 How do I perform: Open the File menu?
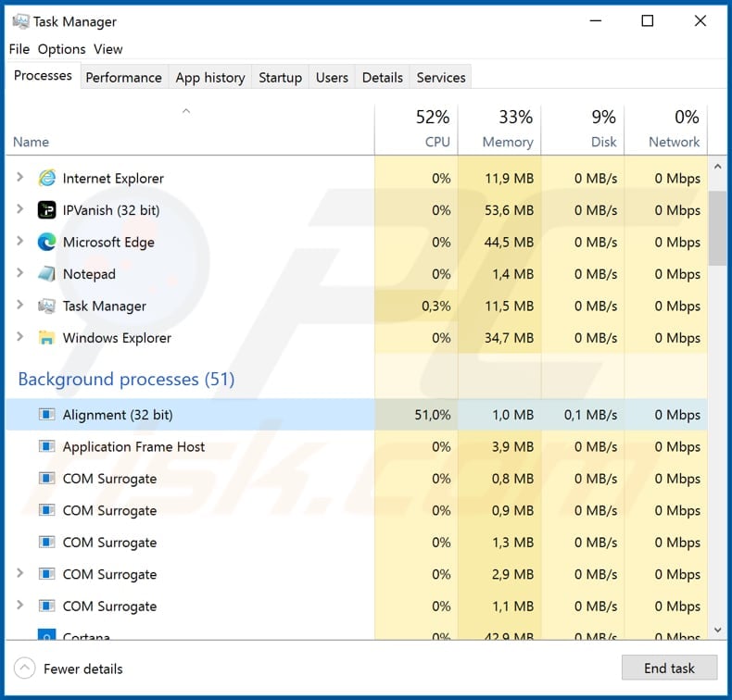(x=19, y=49)
